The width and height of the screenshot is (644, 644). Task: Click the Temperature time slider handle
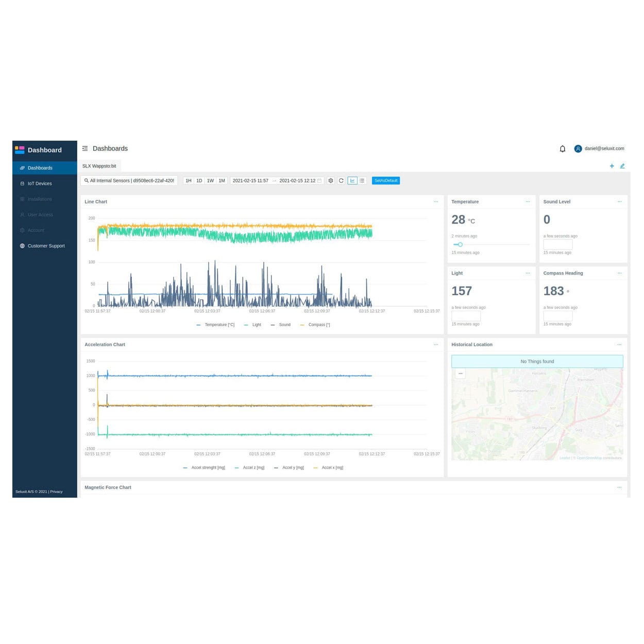click(460, 245)
